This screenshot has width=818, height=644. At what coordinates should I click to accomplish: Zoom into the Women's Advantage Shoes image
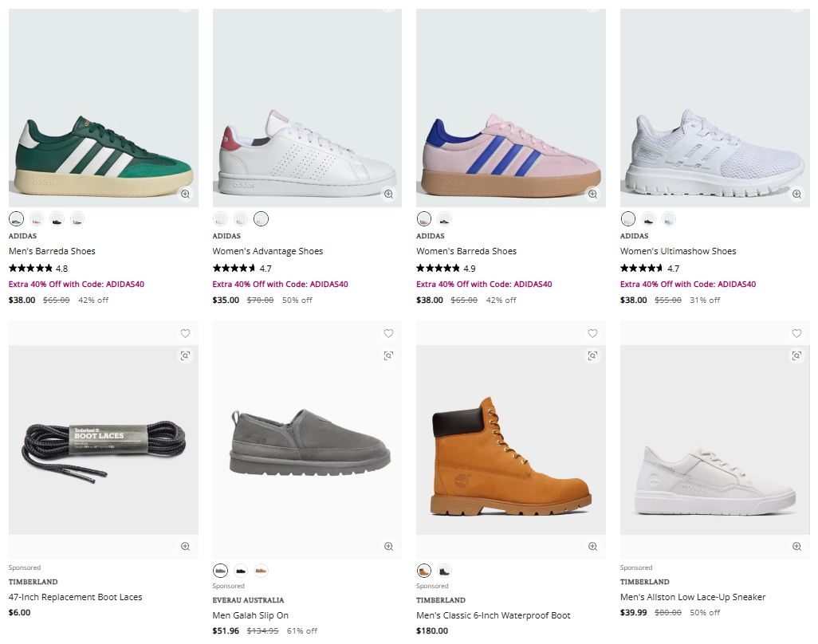tap(387, 194)
